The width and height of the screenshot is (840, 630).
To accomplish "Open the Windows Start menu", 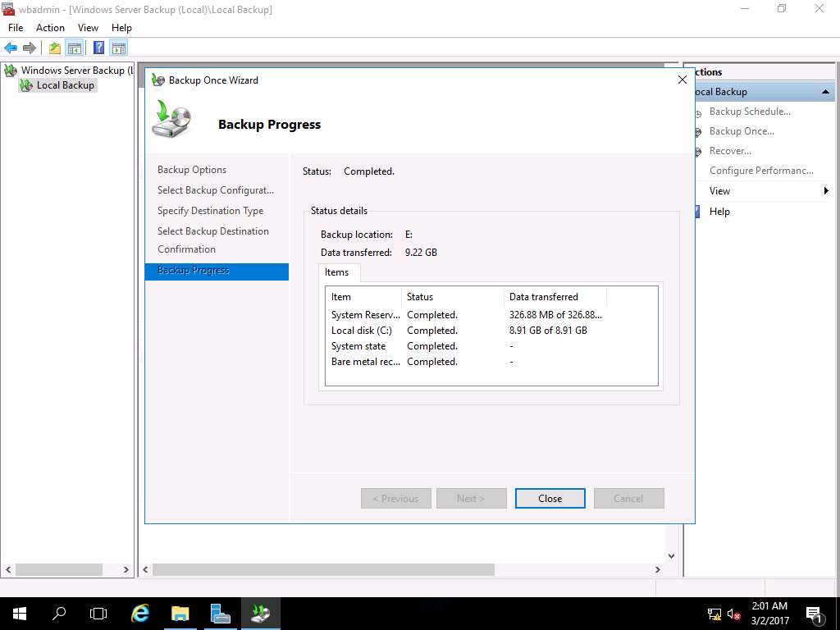I will pos(20,614).
